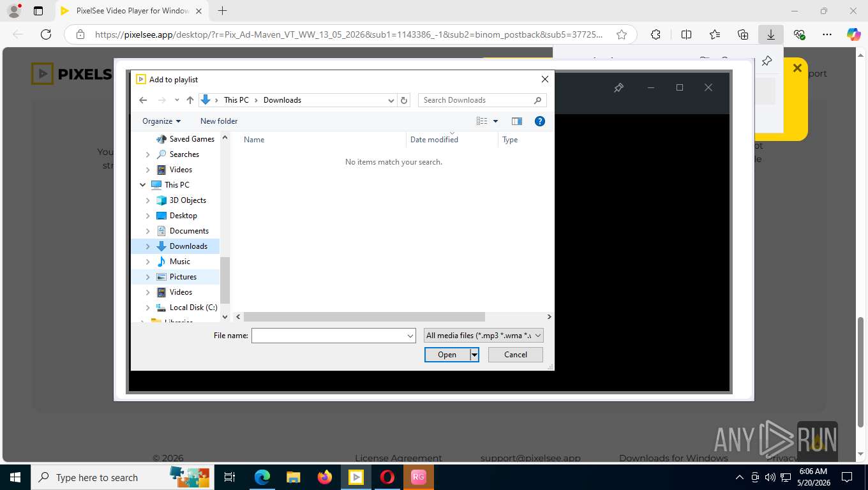The width and height of the screenshot is (868, 490).
Task: Select Searches folder in tree
Action: pyautogui.click(x=184, y=154)
